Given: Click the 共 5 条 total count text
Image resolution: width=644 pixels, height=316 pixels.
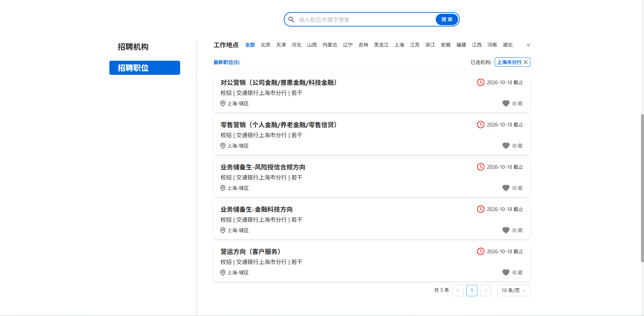Looking at the screenshot, I should (441, 290).
